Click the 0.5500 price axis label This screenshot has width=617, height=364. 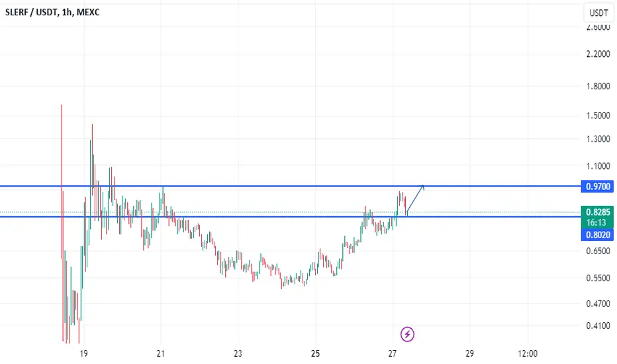pos(598,278)
